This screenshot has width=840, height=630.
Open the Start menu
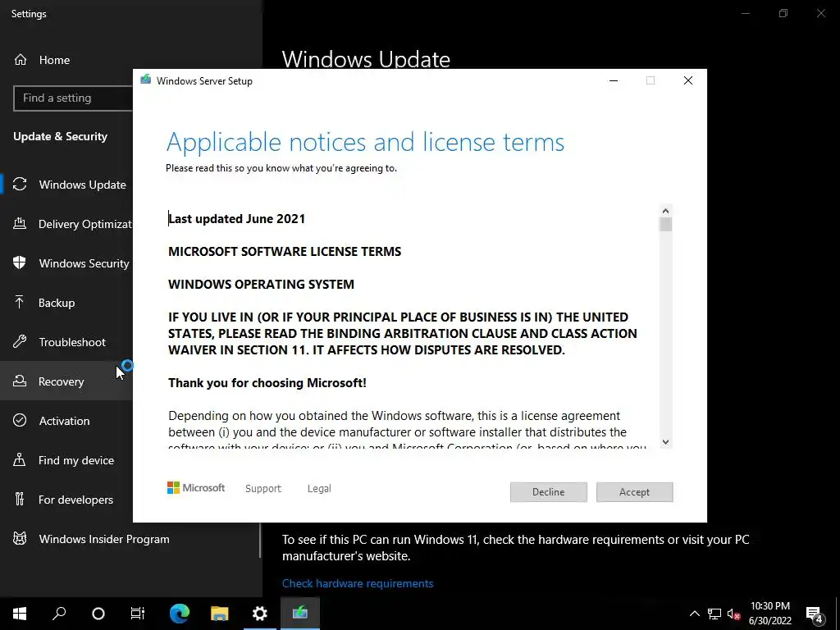[20, 614]
